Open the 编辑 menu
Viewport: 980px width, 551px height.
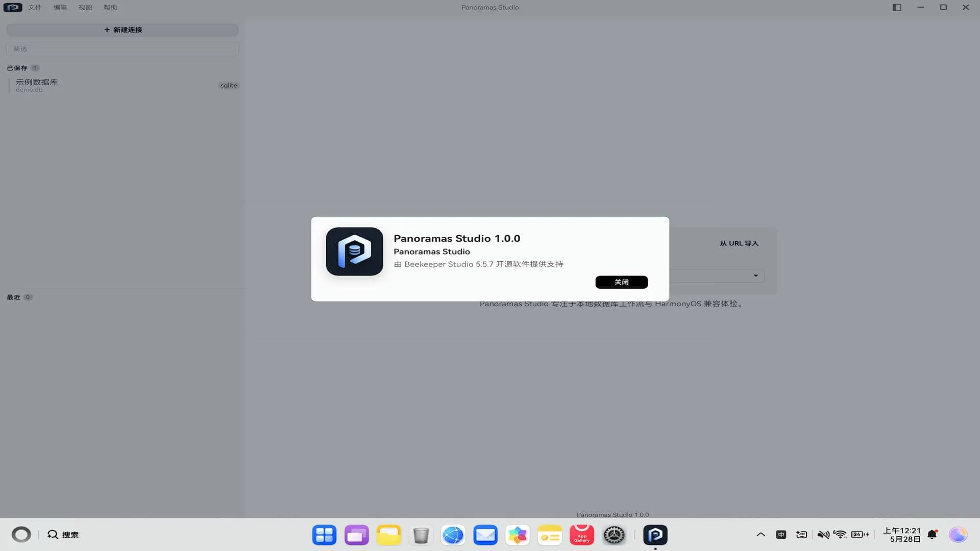[60, 7]
